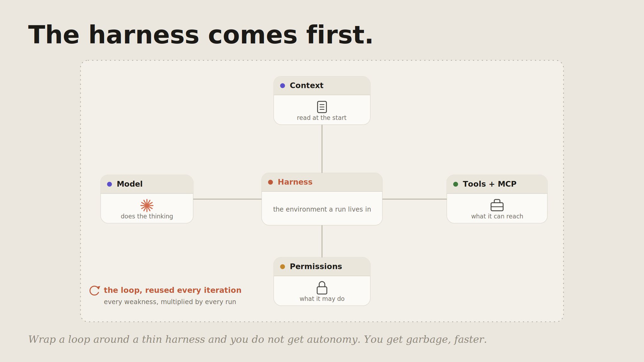This screenshot has height=362, width=644.
Task: Click the italic footer quote about garbage
Action: click(258, 340)
